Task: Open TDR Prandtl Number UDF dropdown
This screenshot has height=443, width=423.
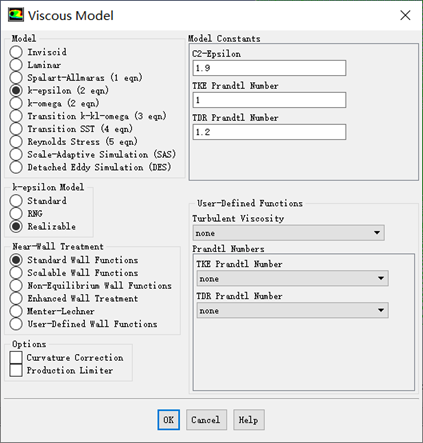Action: [x=293, y=310]
